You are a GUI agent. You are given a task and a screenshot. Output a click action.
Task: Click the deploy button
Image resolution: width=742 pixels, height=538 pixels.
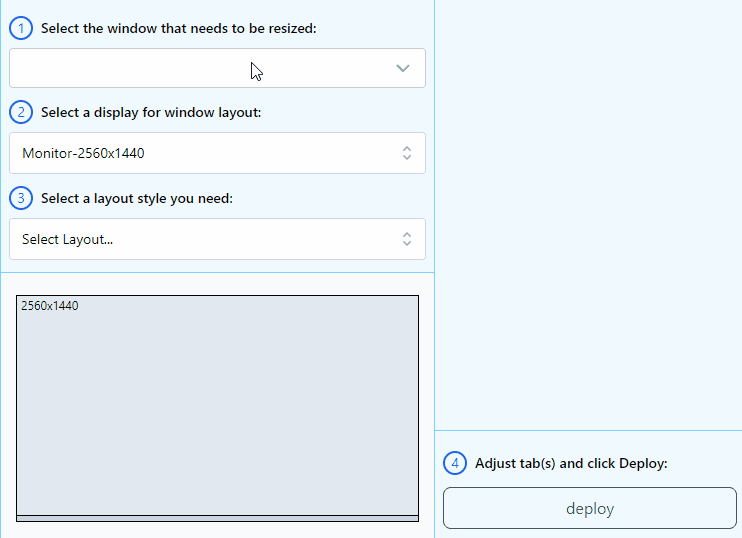(x=590, y=508)
